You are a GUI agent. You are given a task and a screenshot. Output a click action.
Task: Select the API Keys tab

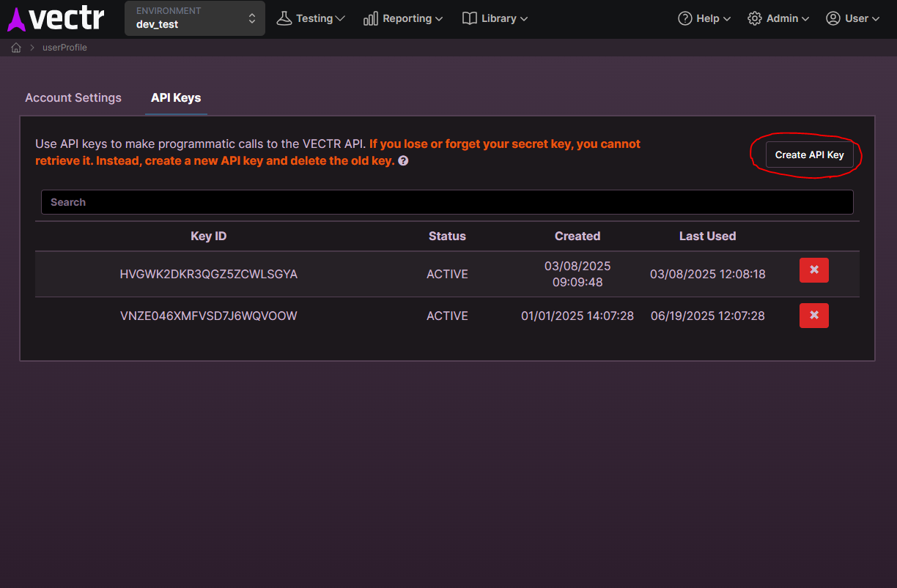[176, 97]
